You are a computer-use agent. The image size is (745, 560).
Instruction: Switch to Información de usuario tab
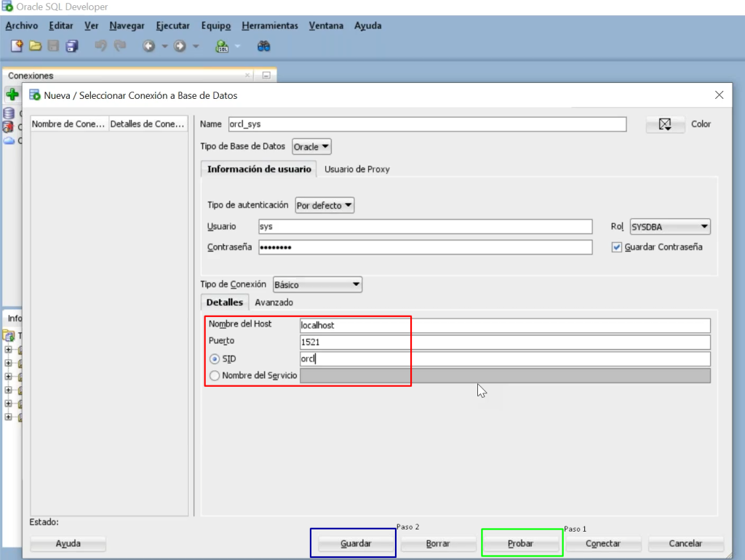coord(259,169)
